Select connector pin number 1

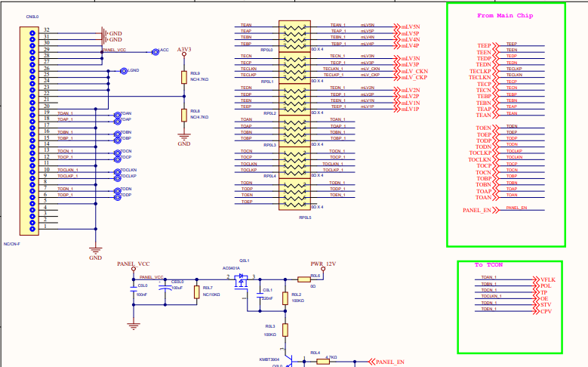[45, 226]
